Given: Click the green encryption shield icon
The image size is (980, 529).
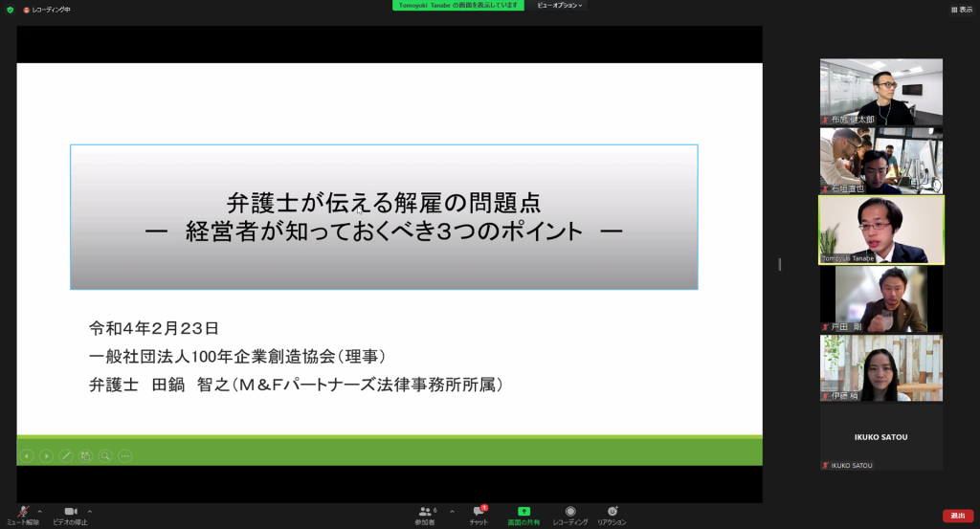Looking at the screenshot, I should click(x=10, y=9).
